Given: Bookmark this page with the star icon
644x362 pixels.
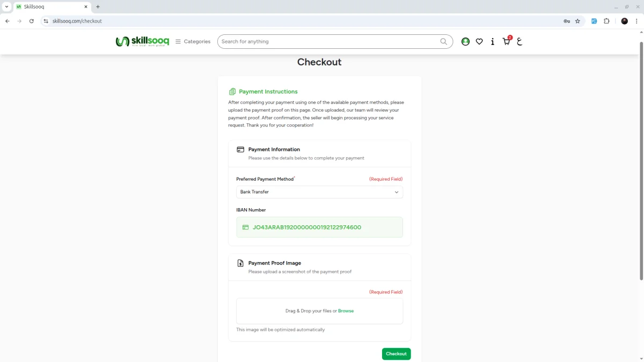Looking at the screenshot, I should pyautogui.click(x=577, y=21).
